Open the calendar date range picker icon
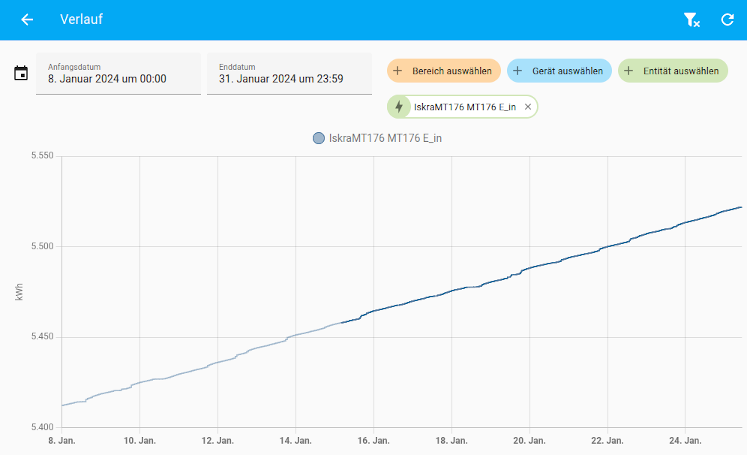This screenshot has height=455, width=747. (21, 73)
